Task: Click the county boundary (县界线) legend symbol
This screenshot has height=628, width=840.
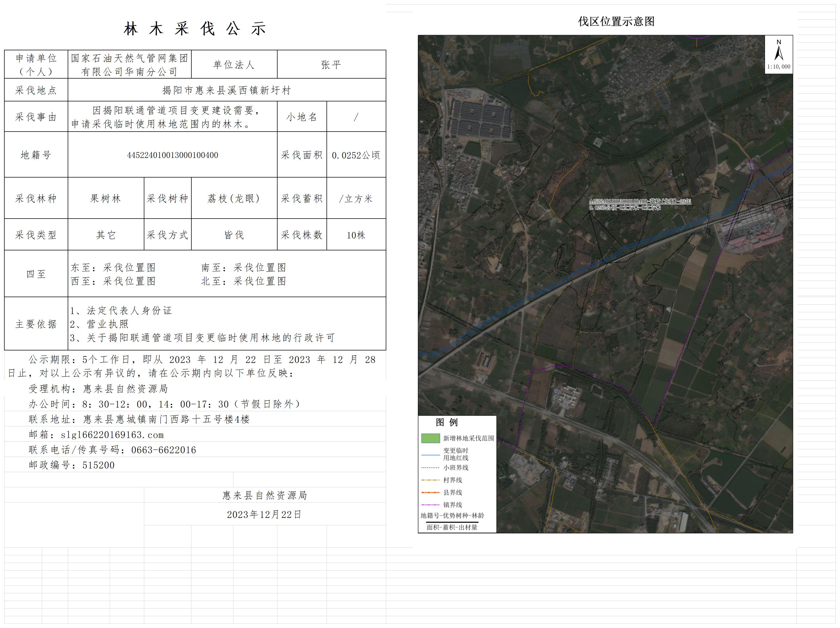Action: 431,492
